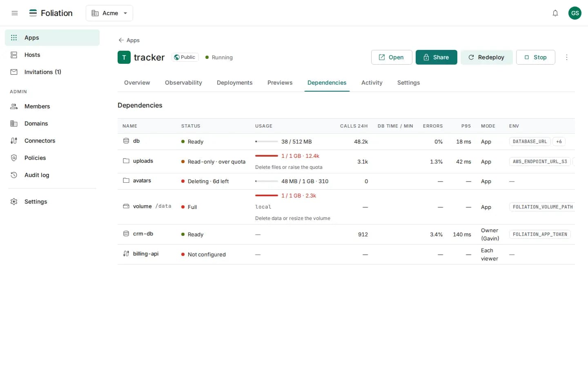The image size is (588, 368).
Task: Select the Previews tab
Action: (280, 83)
